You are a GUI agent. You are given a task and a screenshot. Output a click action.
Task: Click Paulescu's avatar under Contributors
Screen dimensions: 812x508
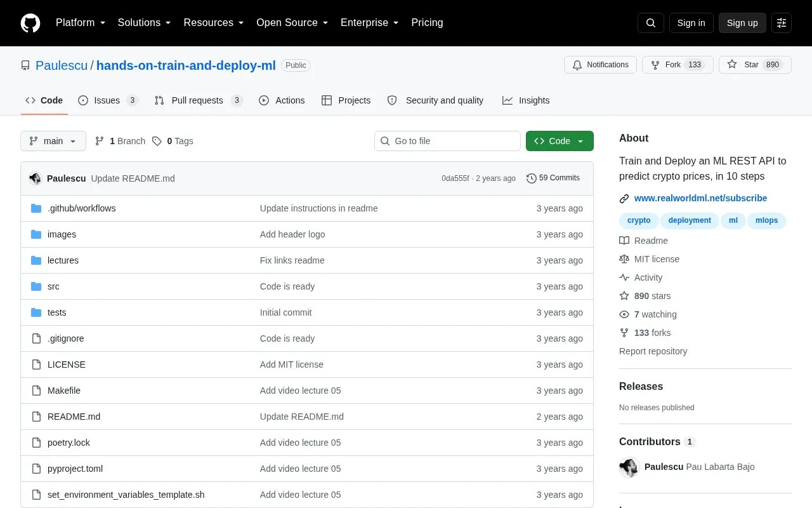click(629, 467)
